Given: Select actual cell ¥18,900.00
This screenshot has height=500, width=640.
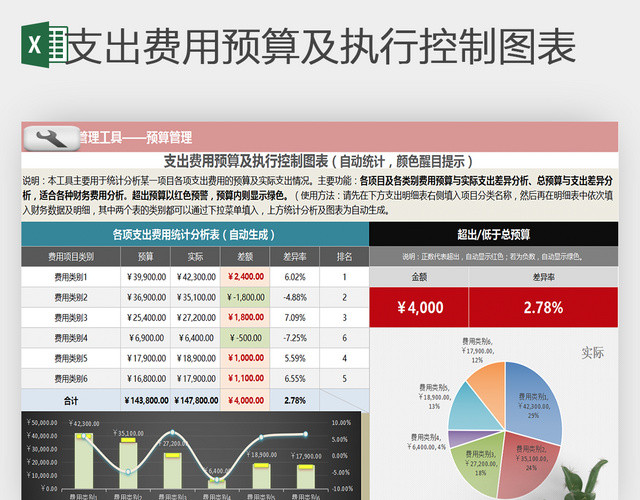Looking at the screenshot, I should 196,359.
